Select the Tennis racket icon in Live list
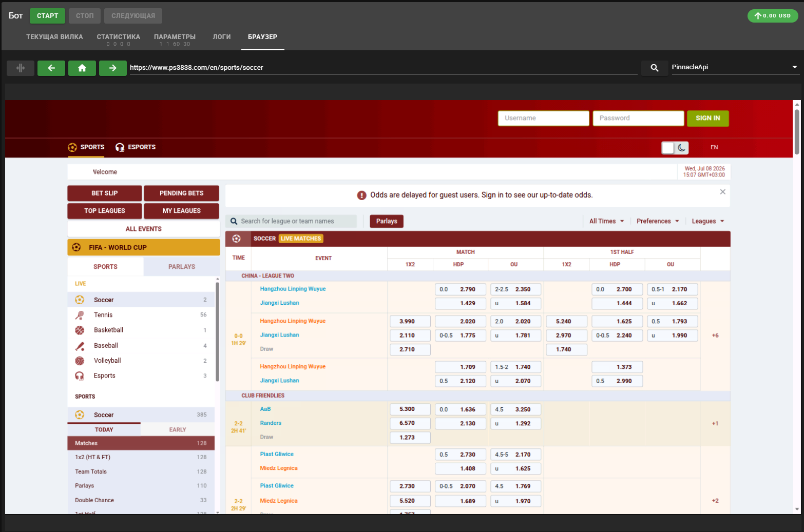The height and width of the screenshot is (532, 804). point(80,315)
